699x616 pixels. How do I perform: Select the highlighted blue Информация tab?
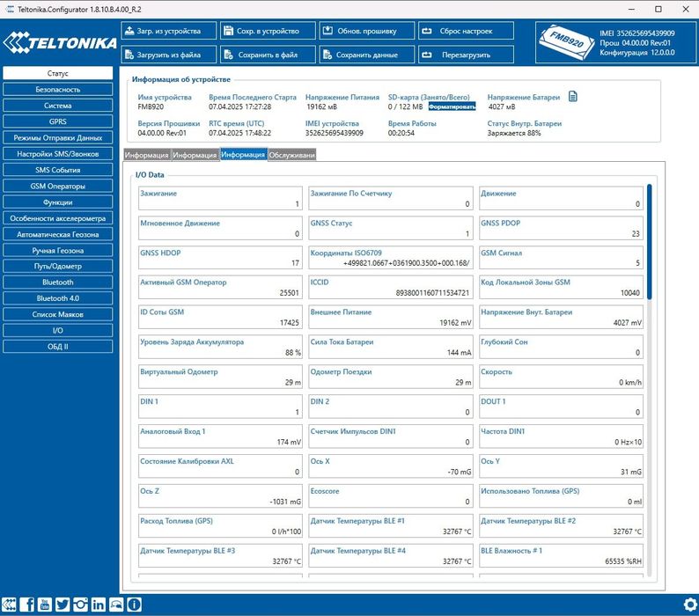point(243,155)
